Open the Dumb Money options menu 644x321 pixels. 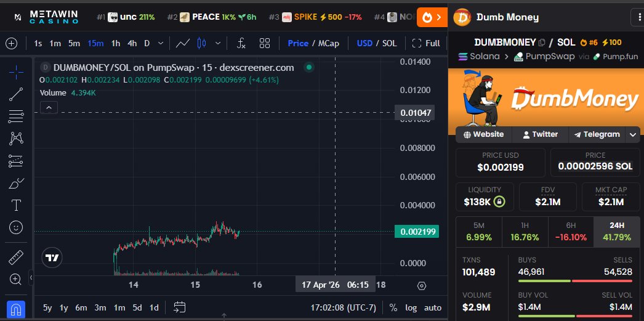pyautogui.click(x=637, y=17)
